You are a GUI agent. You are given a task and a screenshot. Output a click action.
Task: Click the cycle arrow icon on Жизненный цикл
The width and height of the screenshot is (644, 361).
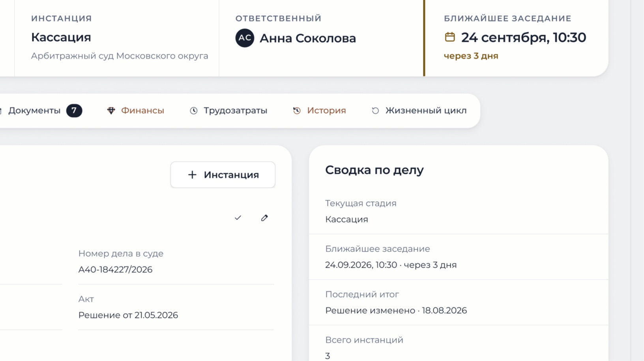[375, 111]
